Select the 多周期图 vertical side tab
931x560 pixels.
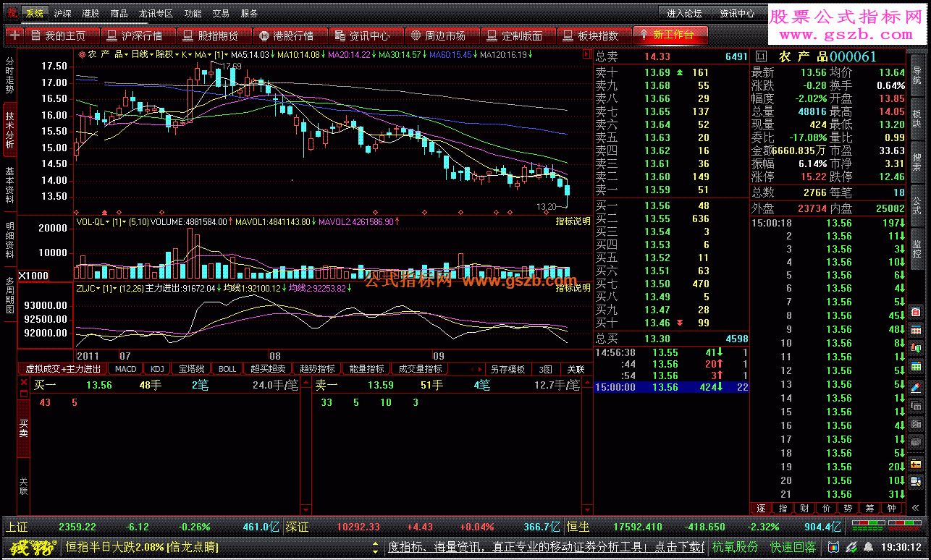coord(9,294)
